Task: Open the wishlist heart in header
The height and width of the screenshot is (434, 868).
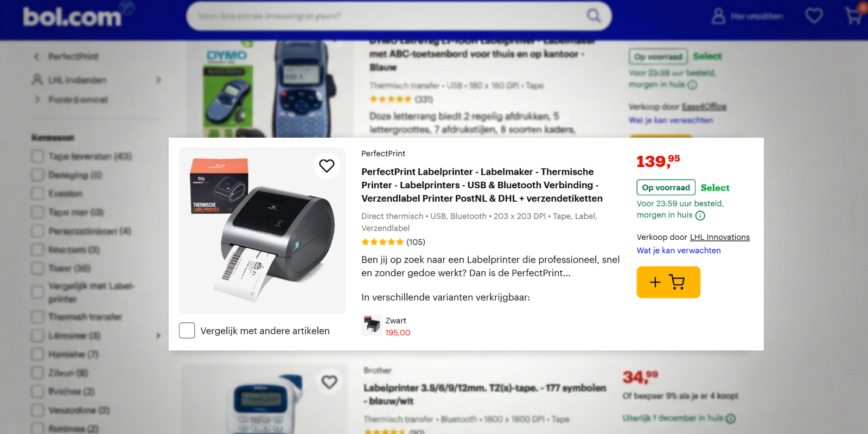Action: click(x=814, y=16)
